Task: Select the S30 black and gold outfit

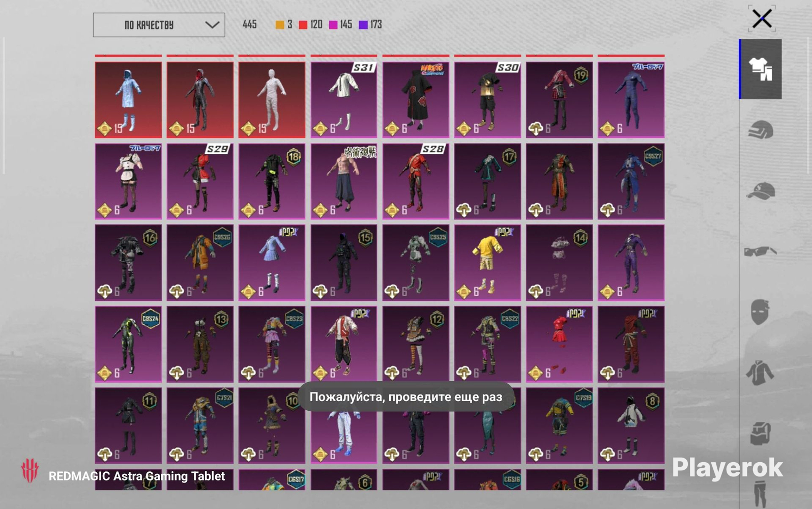Action: point(487,100)
